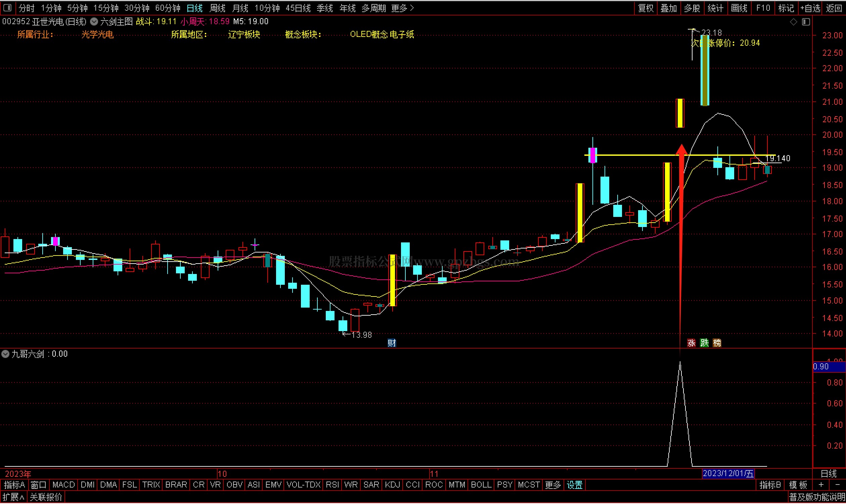The width and height of the screenshot is (846, 504).
Task: Click the 财 finance marker icon
Action: (x=392, y=343)
